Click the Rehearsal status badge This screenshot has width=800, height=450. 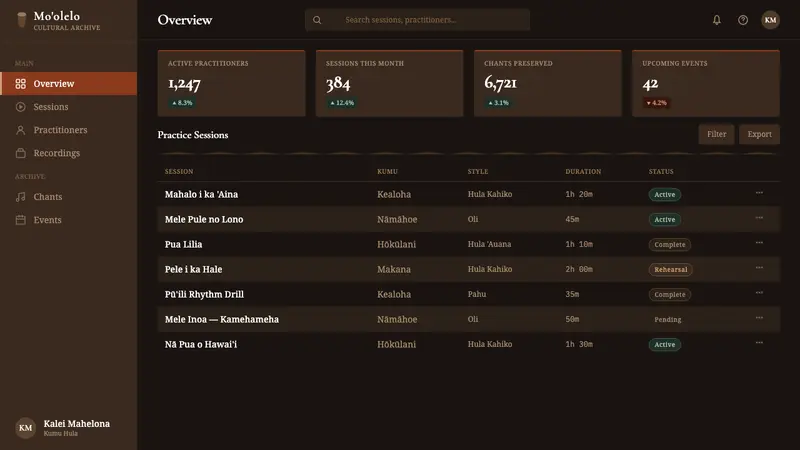tap(670, 269)
